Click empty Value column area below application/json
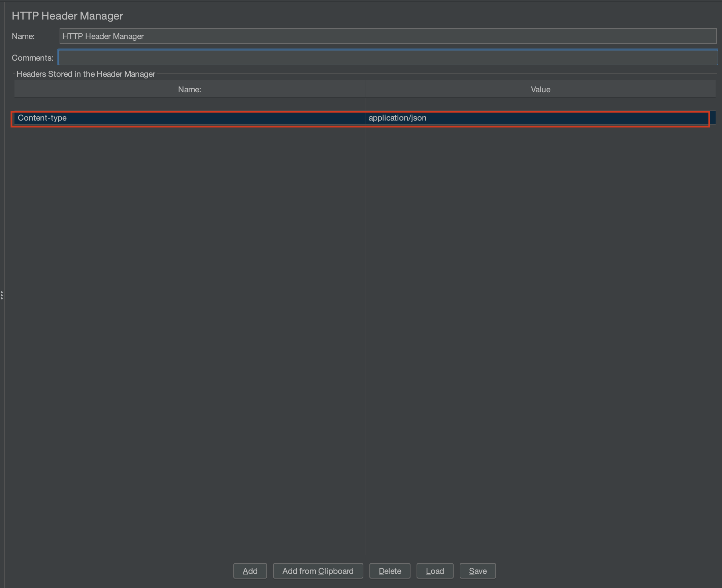 click(540, 305)
